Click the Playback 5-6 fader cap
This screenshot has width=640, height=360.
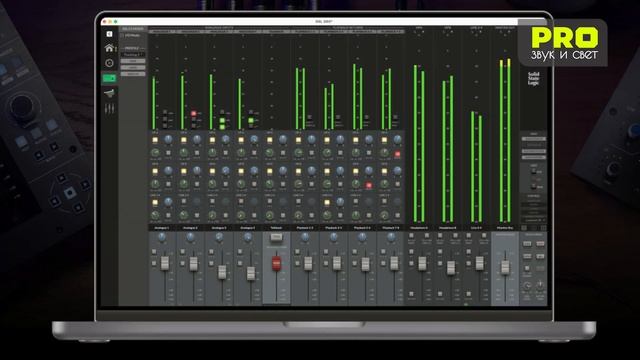point(365,264)
